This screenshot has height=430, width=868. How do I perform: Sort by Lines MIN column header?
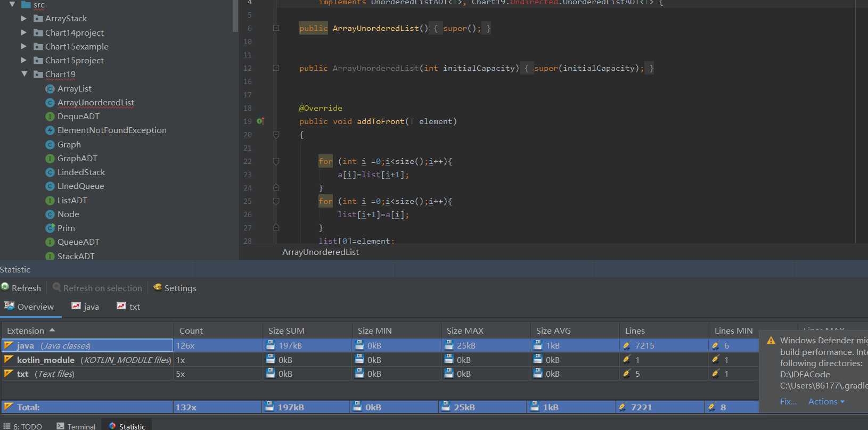734,330
